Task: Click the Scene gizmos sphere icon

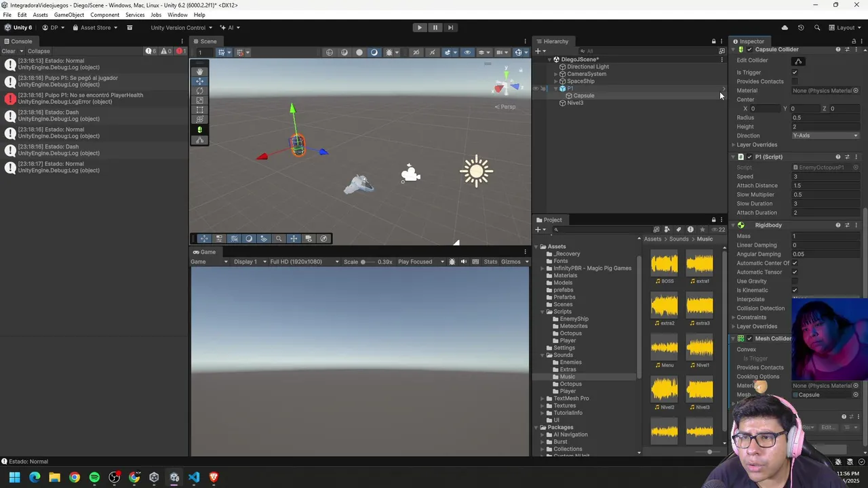Action: [x=519, y=52]
